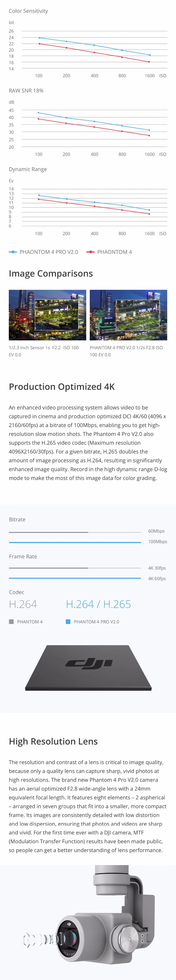Click the gray PHANTOM 4 legend square

point(11,622)
